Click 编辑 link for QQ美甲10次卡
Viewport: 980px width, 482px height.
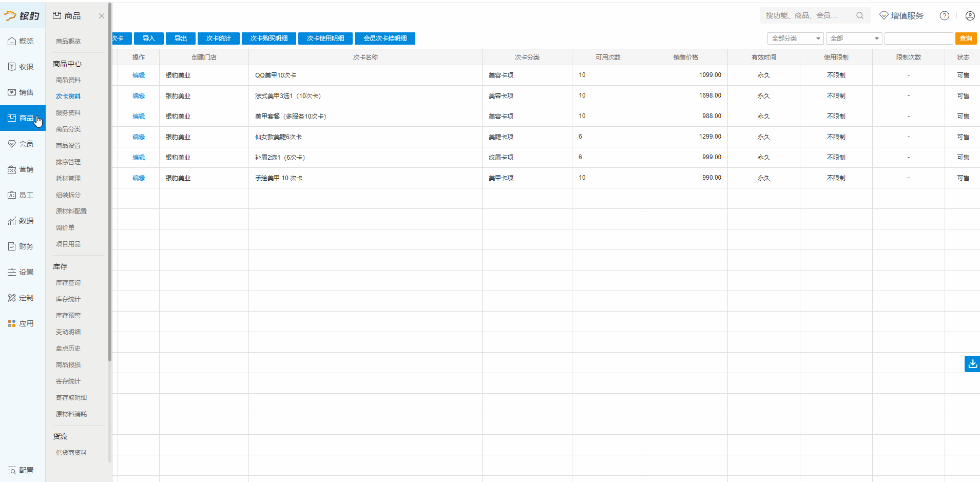[x=139, y=75]
